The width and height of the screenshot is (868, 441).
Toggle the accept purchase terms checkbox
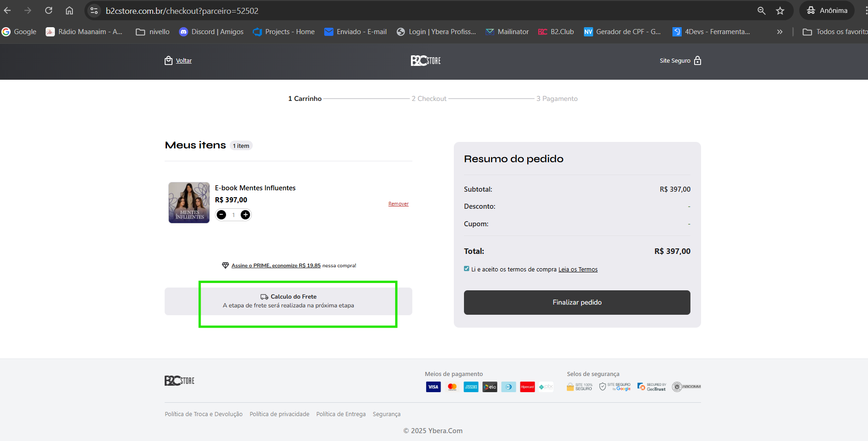pos(467,269)
